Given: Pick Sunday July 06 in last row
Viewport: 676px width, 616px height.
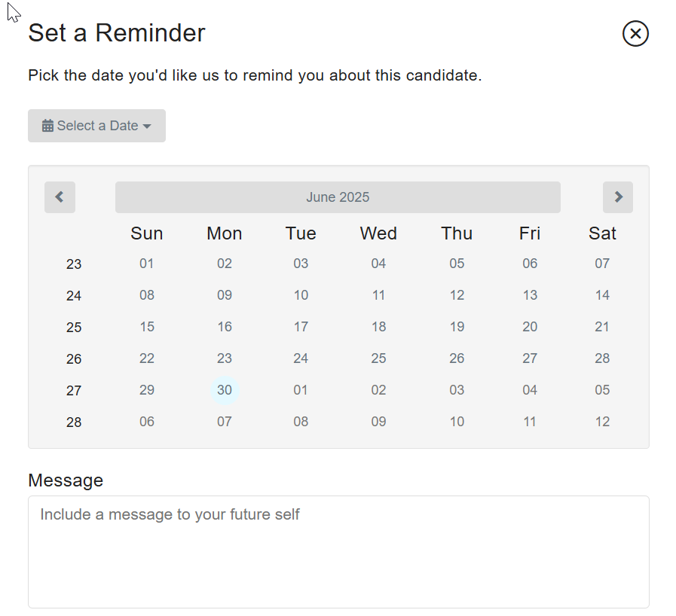Looking at the screenshot, I should click(x=147, y=422).
